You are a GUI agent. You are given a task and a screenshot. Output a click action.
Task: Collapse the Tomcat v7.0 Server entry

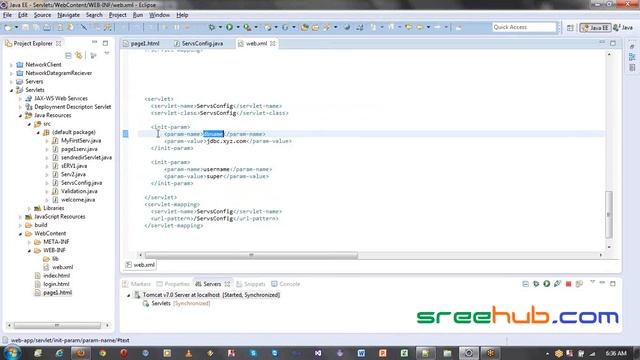[129, 295]
